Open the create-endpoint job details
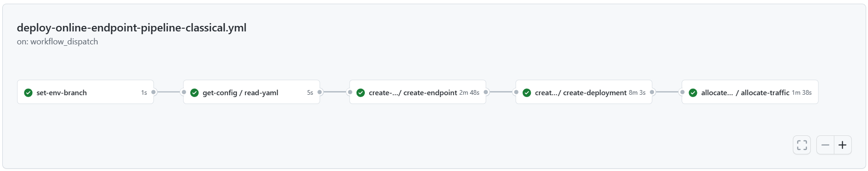Image resolution: width=868 pixels, height=171 pixels. 418,92
